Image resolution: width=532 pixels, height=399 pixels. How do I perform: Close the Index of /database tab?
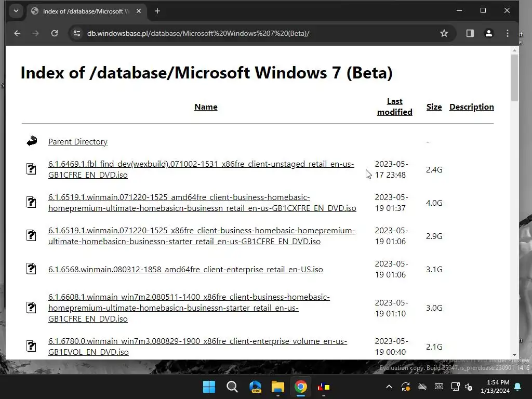click(139, 11)
